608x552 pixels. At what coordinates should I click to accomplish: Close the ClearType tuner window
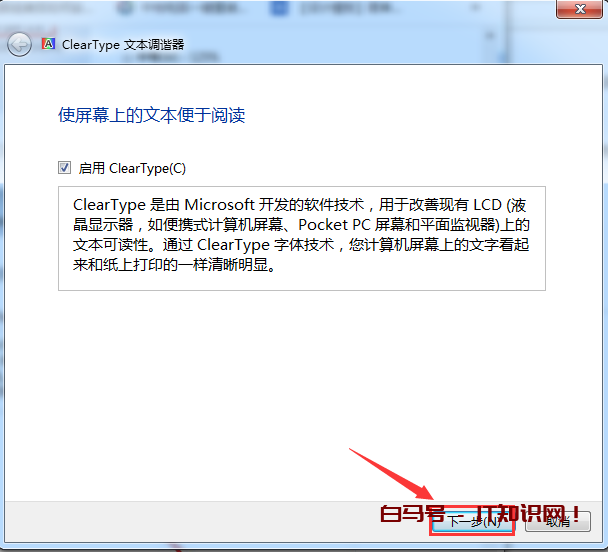click(579, 9)
